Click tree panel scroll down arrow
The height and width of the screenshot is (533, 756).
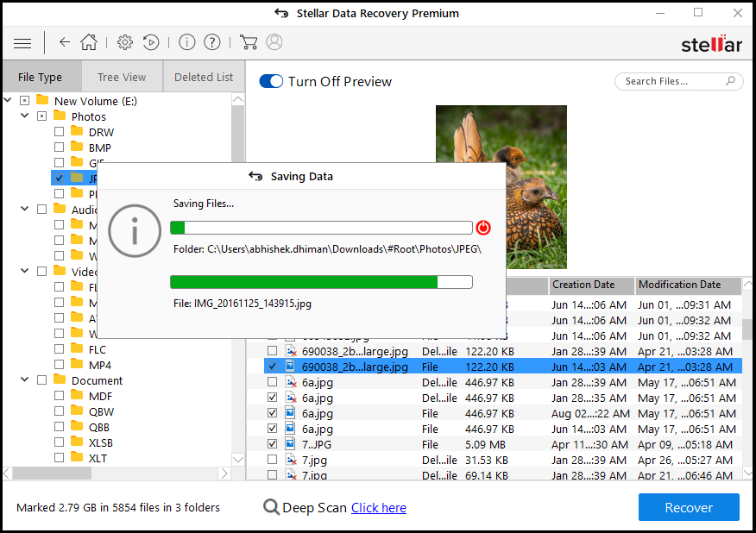[238, 460]
